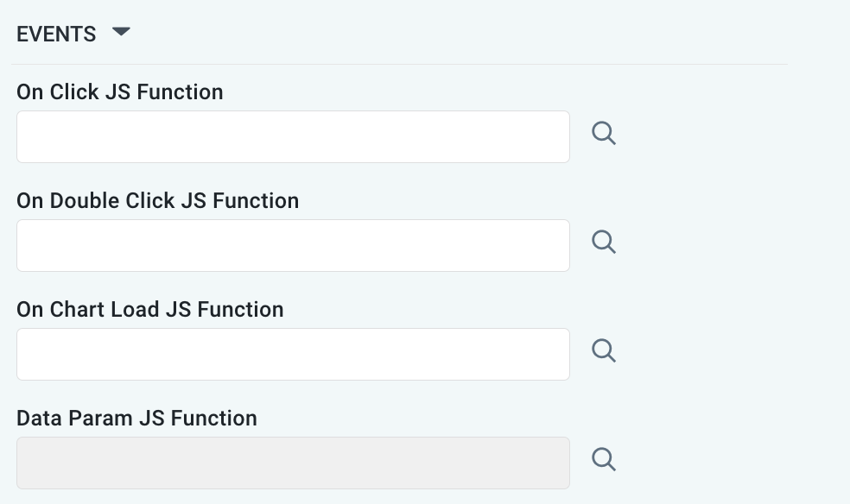Focus the On Double Click JS Function field
This screenshot has height=504, width=850.
[x=293, y=245]
